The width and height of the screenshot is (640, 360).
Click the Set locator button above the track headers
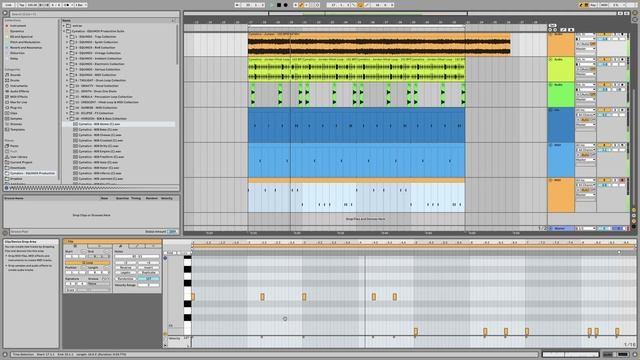click(x=552, y=25)
